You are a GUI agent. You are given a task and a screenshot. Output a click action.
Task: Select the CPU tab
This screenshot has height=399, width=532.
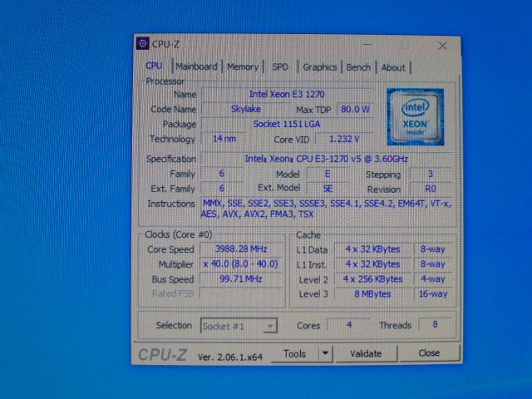[x=154, y=66]
